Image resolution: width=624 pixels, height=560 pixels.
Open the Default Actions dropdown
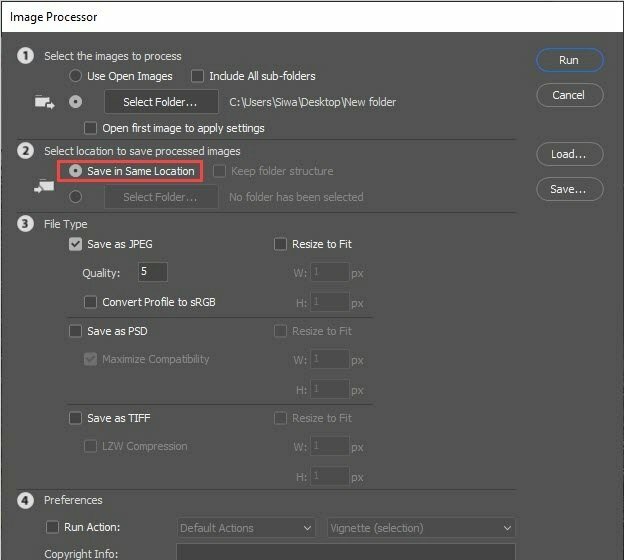pyautogui.click(x=246, y=528)
